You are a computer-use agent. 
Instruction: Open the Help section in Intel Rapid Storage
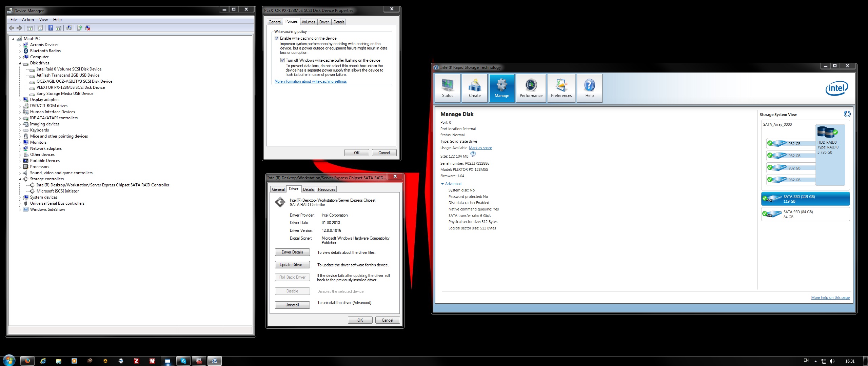coord(590,88)
